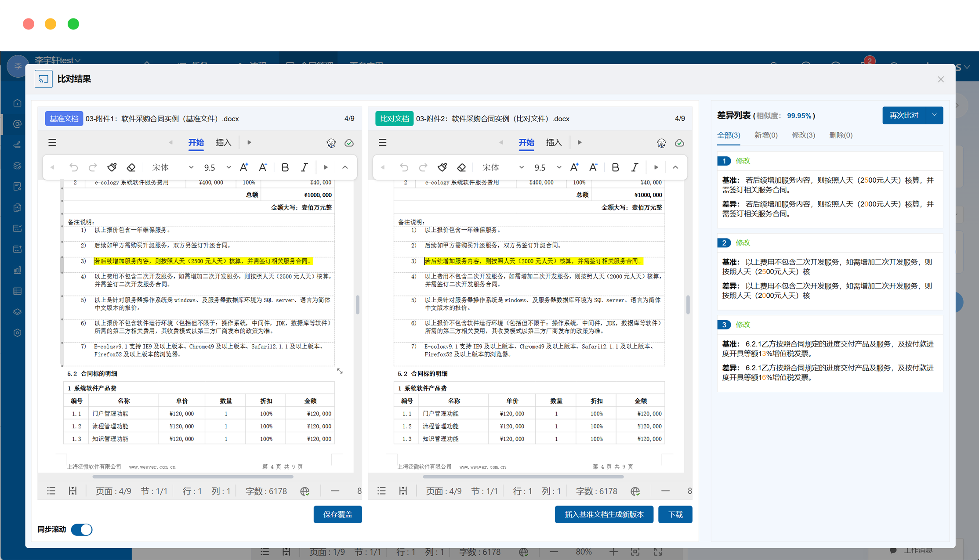
Task: Click the AI assistant icon in 比对文档 tab bar
Action: tap(661, 143)
